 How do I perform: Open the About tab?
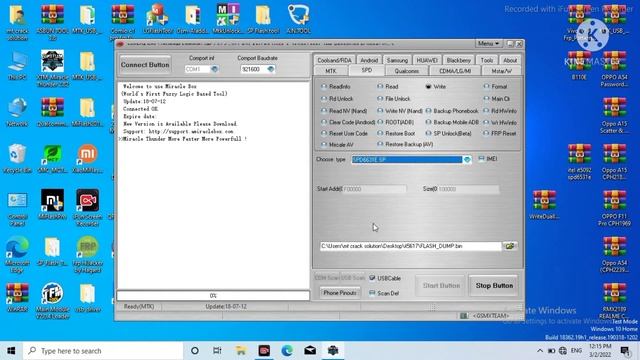click(x=510, y=60)
